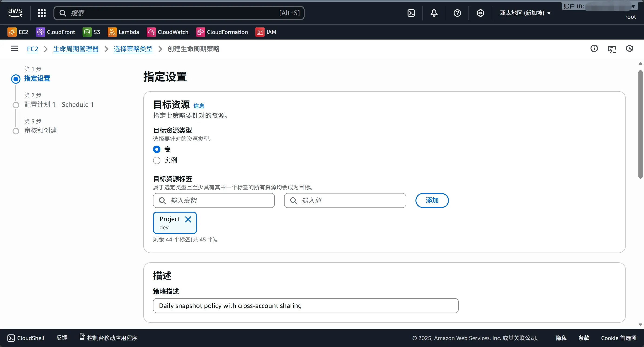Screen dimensions: 644x347
Task: Open the notifications bell
Action: click(434, 13)
